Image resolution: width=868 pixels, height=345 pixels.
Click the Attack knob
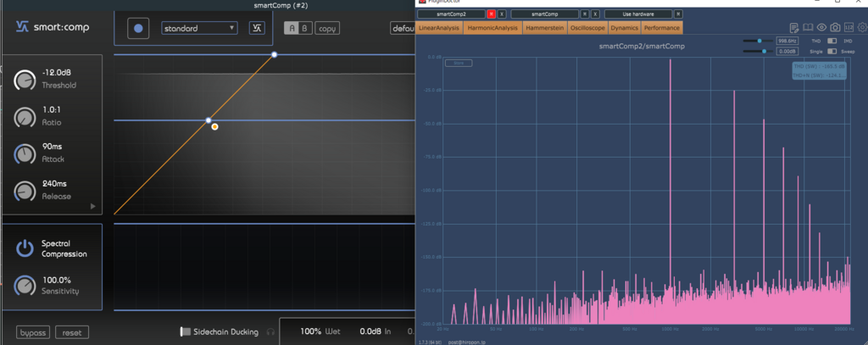tap(25, 154)
